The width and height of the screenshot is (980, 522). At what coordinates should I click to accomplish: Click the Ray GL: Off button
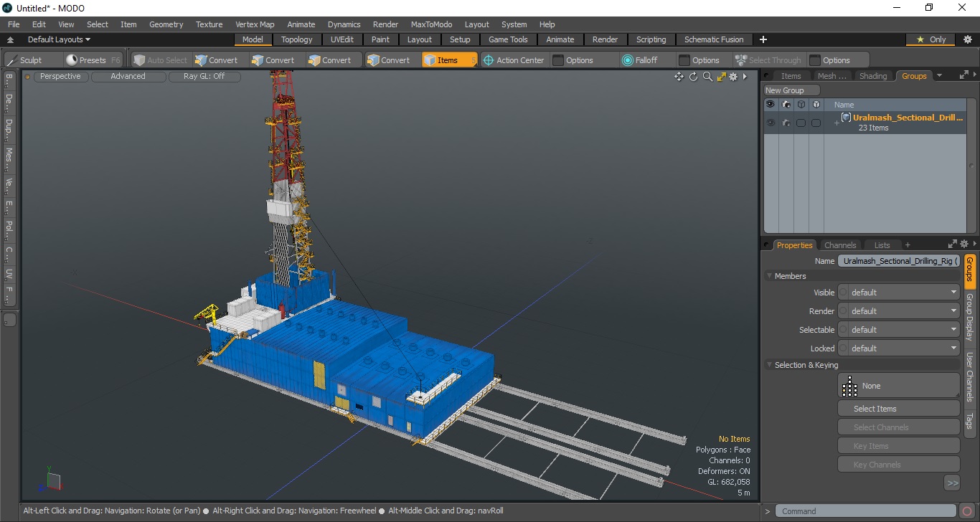click(x=204, y=77)
